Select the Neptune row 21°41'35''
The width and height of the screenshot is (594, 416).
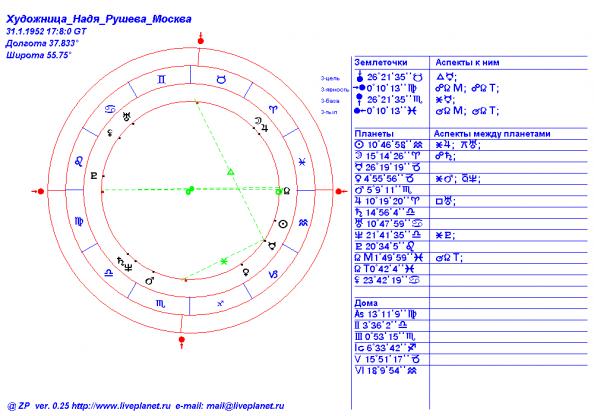[x=388, y=235]
